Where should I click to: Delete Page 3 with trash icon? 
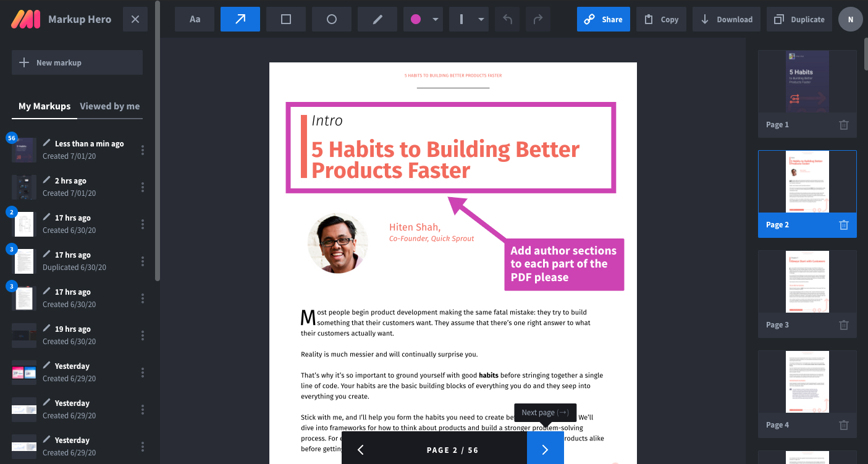pyautogui.click(x=844, y=325)
